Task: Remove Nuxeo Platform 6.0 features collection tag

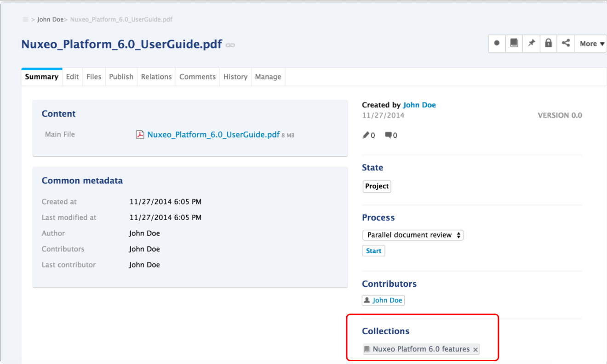Action: coord(476,350)
